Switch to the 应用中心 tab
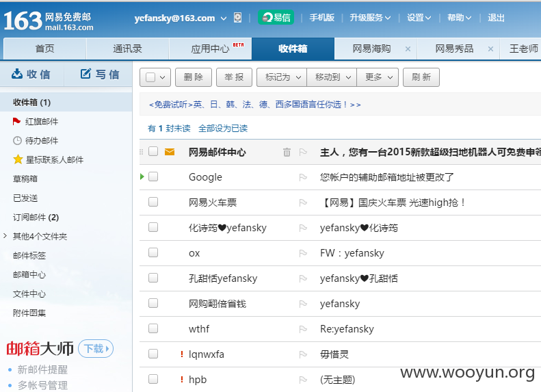 tap(211, 49)
